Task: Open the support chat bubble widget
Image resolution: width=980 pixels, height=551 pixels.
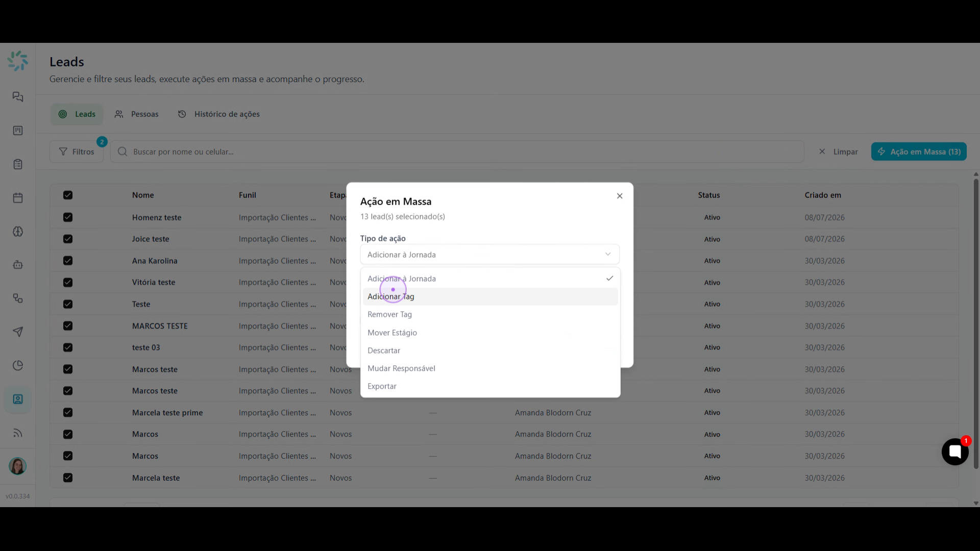Action: coord(955,452)
